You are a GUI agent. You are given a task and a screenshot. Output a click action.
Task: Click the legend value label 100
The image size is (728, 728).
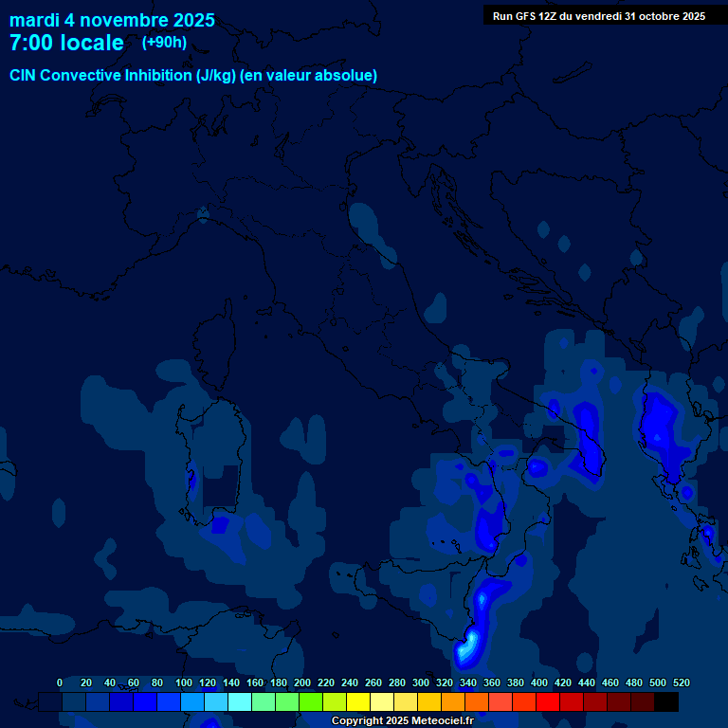coord(184,683)
